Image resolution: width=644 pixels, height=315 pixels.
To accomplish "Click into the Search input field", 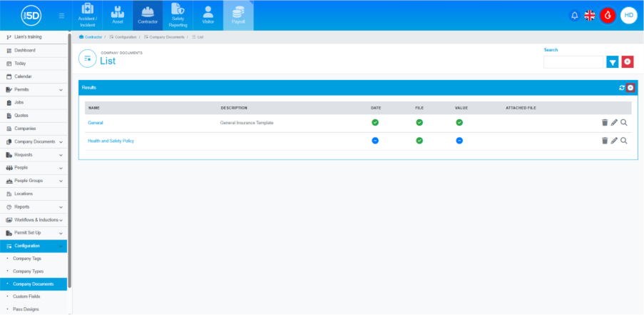I will [573, 62].
